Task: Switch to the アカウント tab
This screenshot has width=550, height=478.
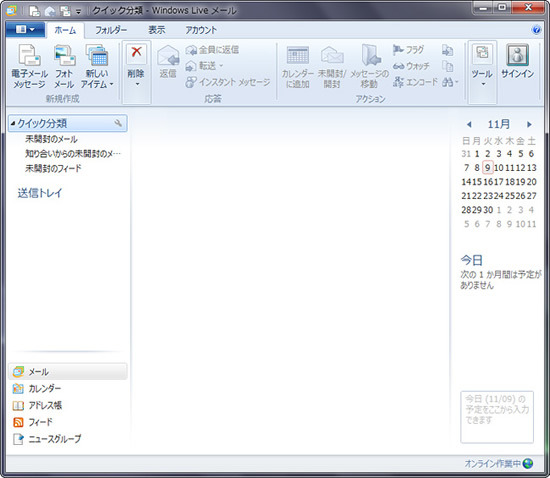Action: (x=201, y=30)
